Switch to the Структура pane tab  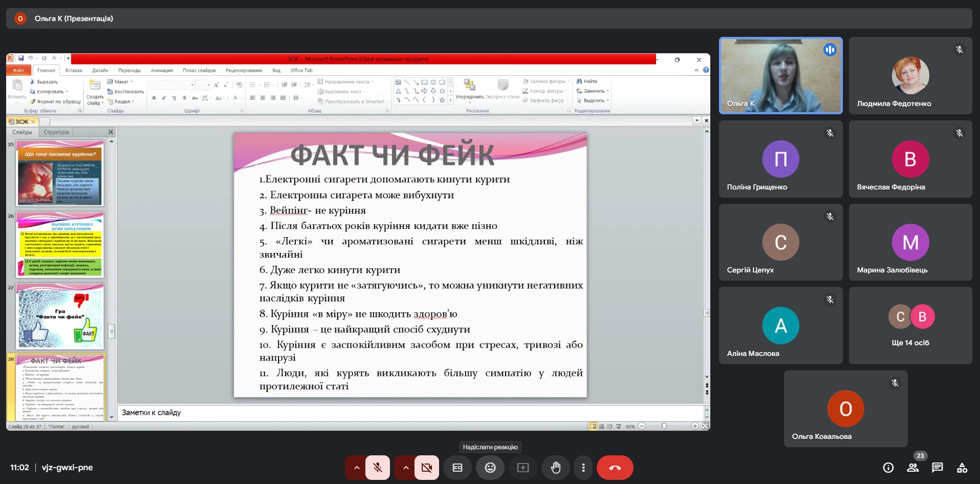pos(56,132)
